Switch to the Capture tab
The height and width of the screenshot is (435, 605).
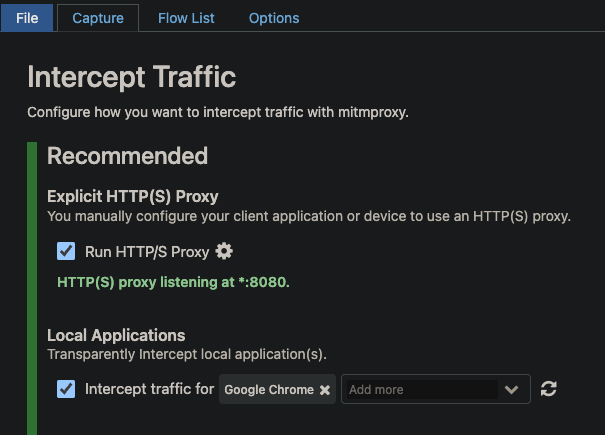pyautogui.click(x=98, y=18)
